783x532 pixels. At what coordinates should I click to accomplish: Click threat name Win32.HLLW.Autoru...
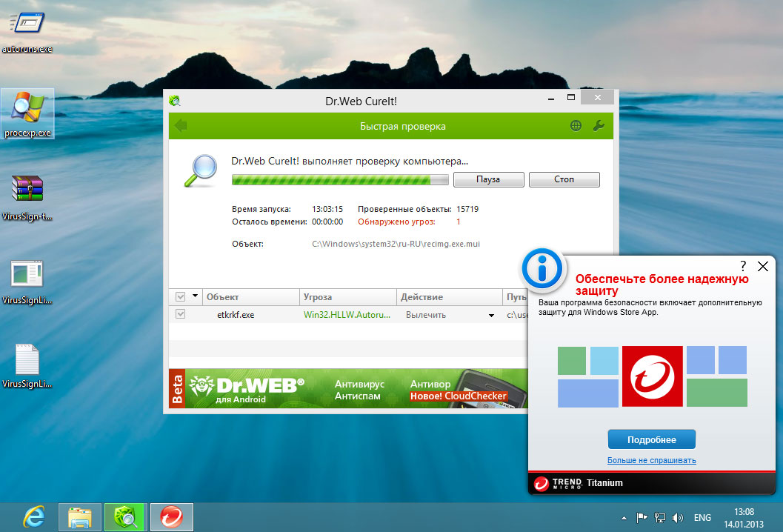click(347, 315)
